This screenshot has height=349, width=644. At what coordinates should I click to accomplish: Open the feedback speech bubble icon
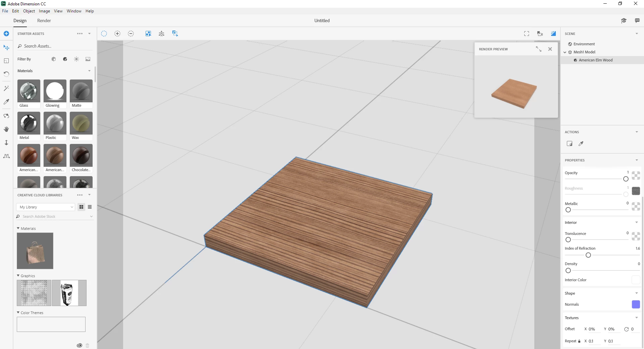click(637, 21)
